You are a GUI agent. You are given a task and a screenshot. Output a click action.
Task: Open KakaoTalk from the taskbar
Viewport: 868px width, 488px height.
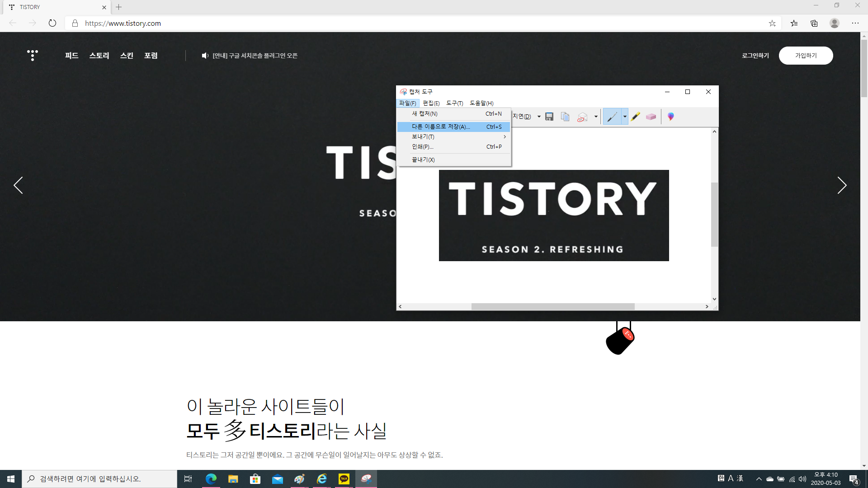point(344,479)
